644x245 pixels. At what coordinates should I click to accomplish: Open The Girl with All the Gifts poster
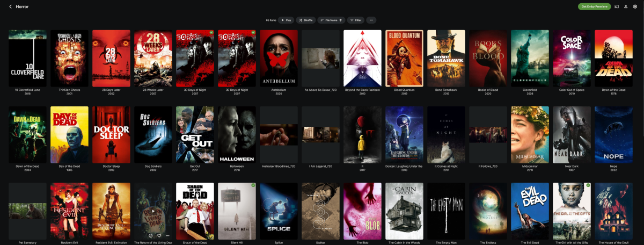click(x=572, y=211)
